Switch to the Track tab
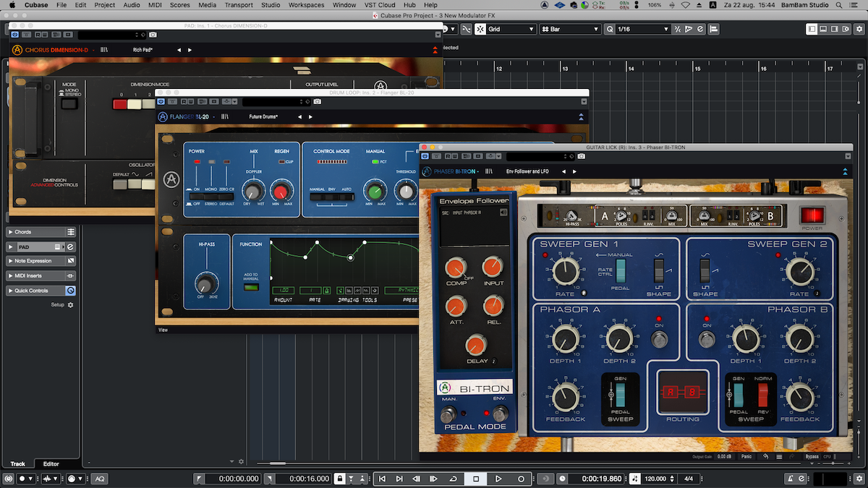 point(17,464)
